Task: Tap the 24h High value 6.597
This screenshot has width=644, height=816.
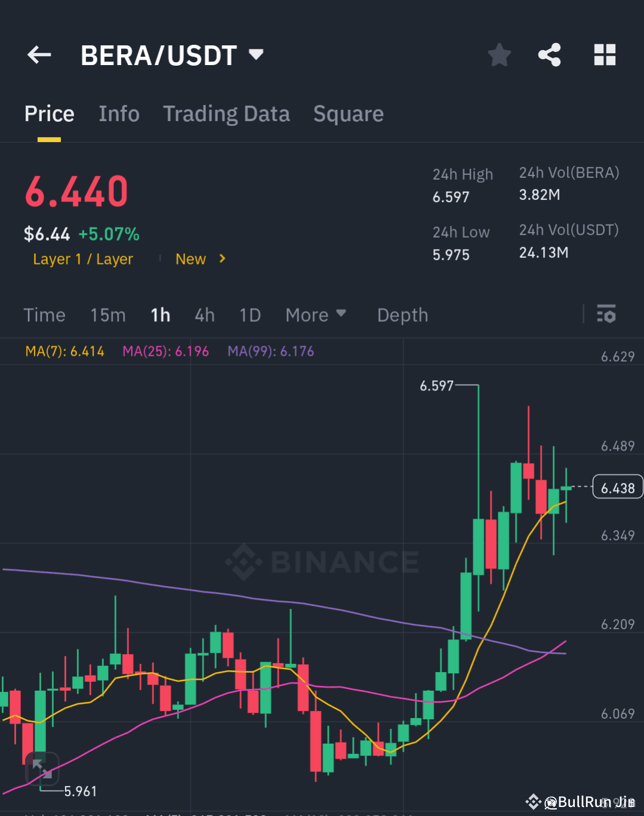Action: (451, 197)
